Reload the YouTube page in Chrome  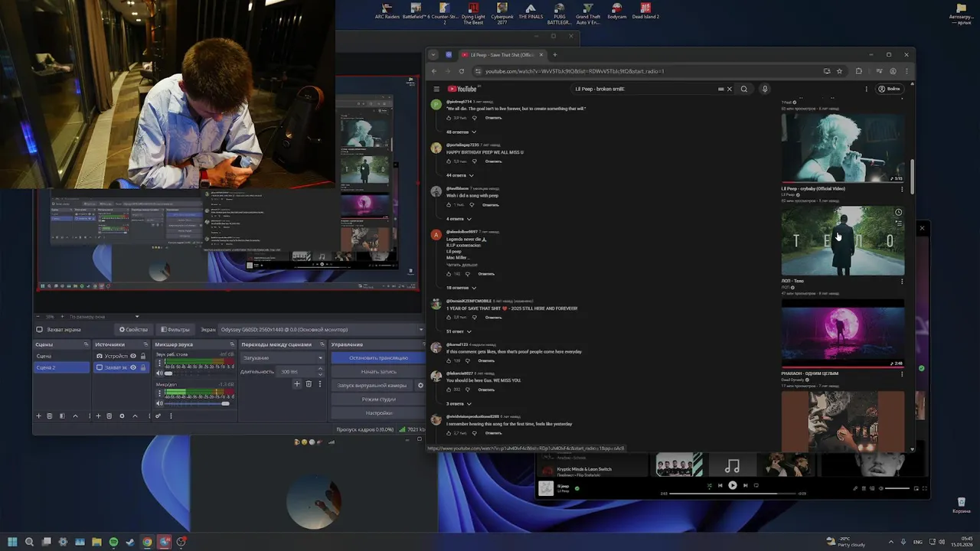(x=461, y=71)
